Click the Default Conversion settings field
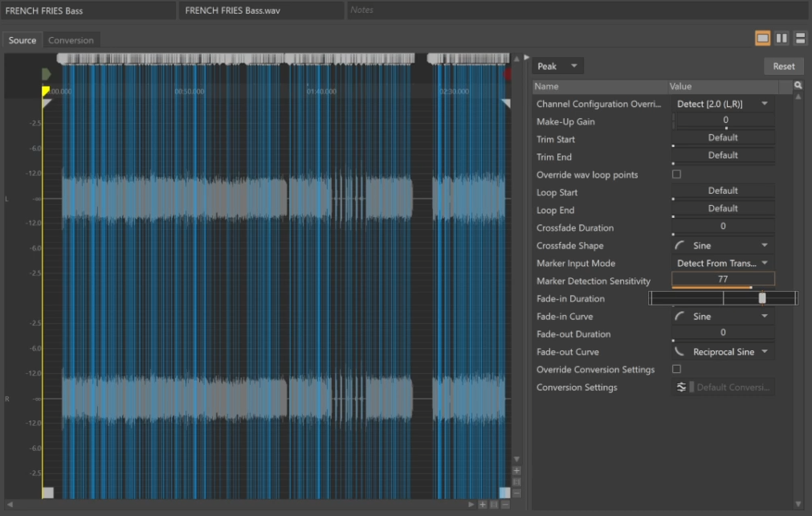The image size is (812, 516). (x=732, y=387)
